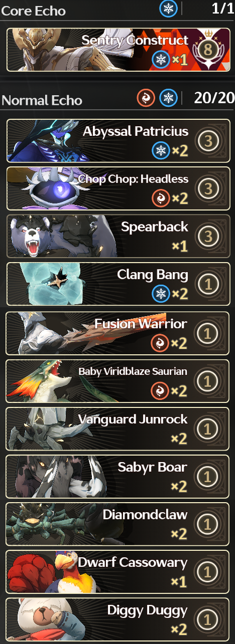Open the Abyssal Patricius echo entry
The image size is (235, 644).
pos(118,141)
